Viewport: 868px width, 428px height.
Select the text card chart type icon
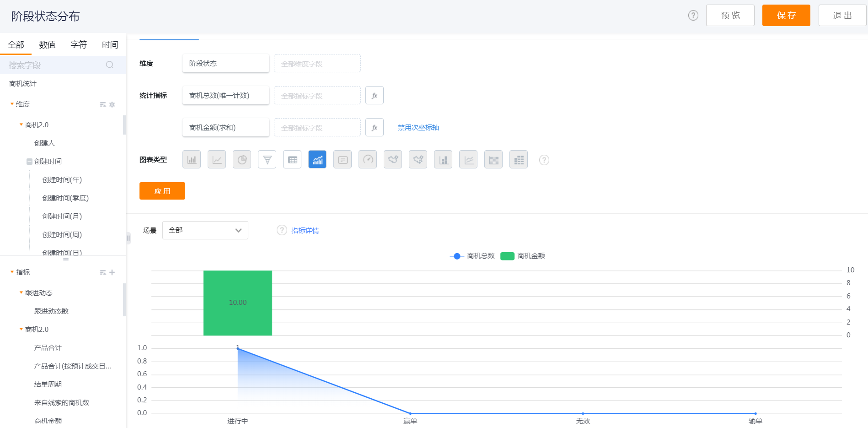click(x=343, y=160)
